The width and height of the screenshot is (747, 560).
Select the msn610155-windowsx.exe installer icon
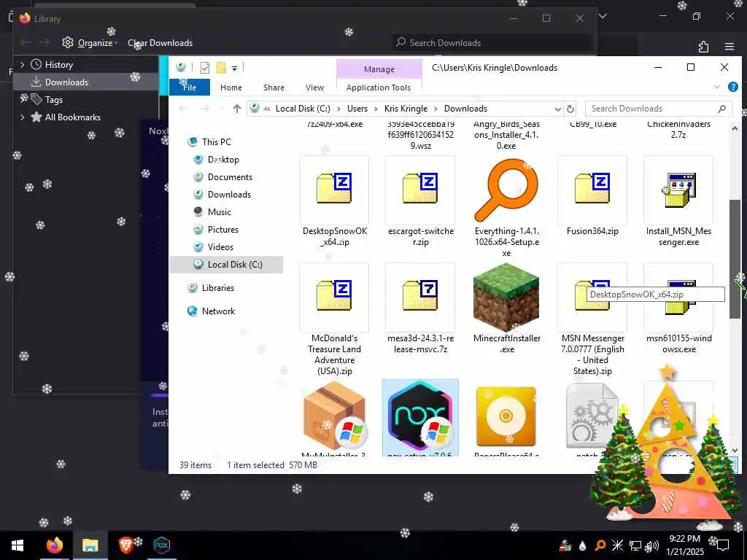(x=678, y=296)
